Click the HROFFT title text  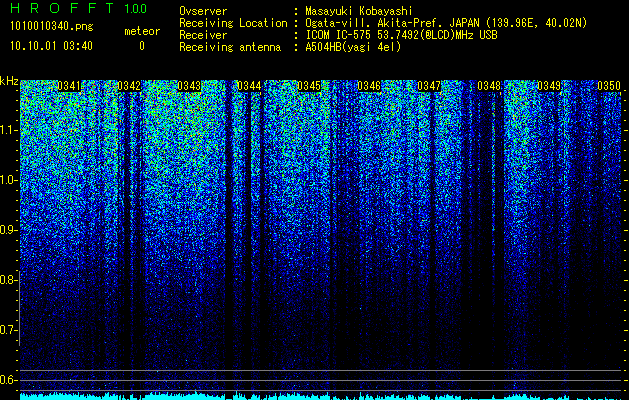(62, 8)
